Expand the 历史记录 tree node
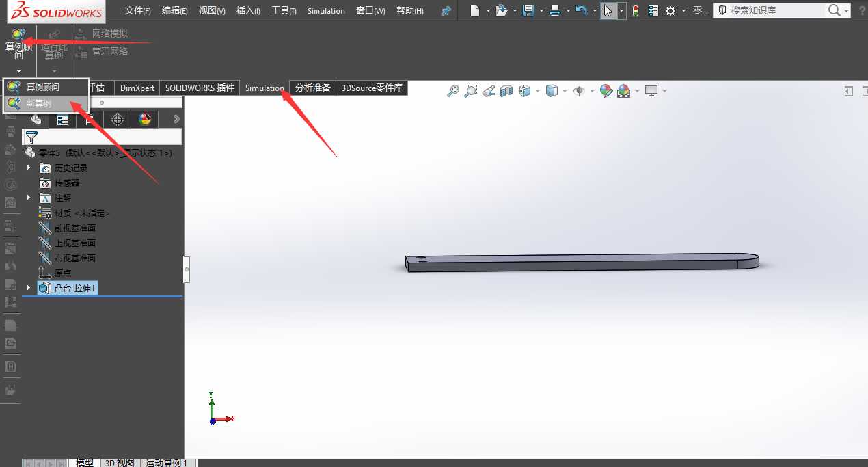Screen dimensions: 868x467 coord(29,168)
